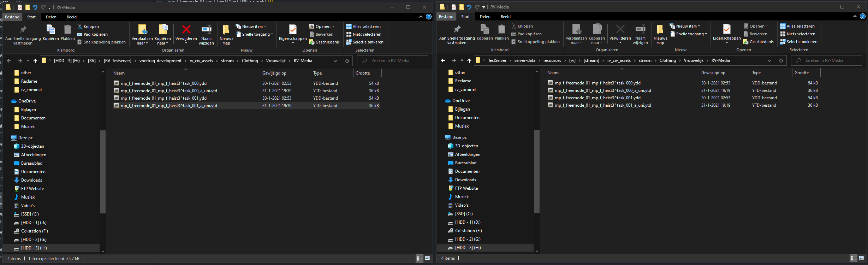Switch to details view in left window
This screenshot has width=868, height=265.
pos(418,258)
